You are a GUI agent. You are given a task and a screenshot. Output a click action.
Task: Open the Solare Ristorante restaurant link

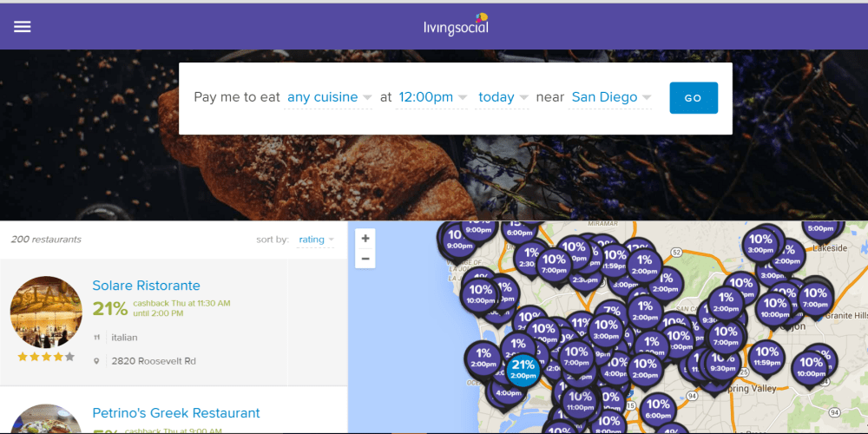click(x=146, y=286)
